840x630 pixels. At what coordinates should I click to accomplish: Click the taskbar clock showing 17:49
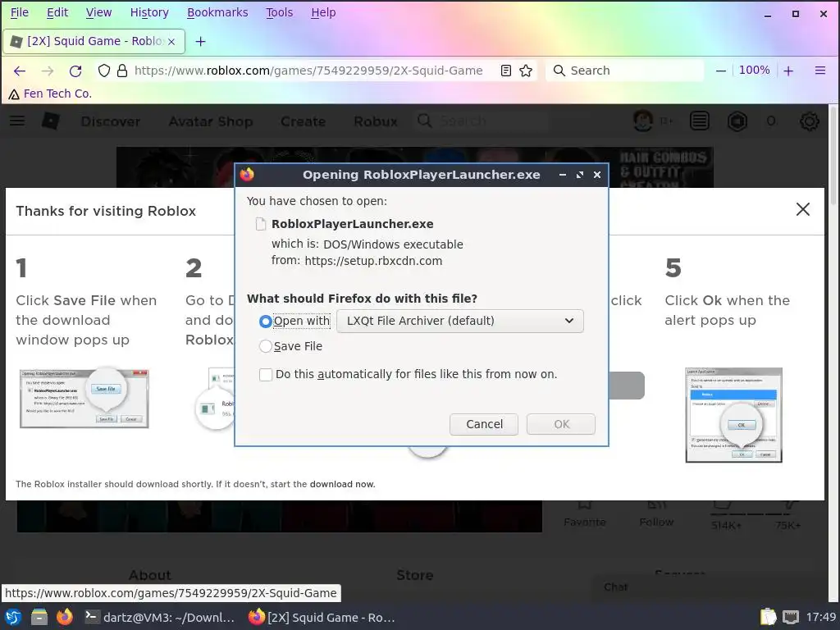click(820, 617)
